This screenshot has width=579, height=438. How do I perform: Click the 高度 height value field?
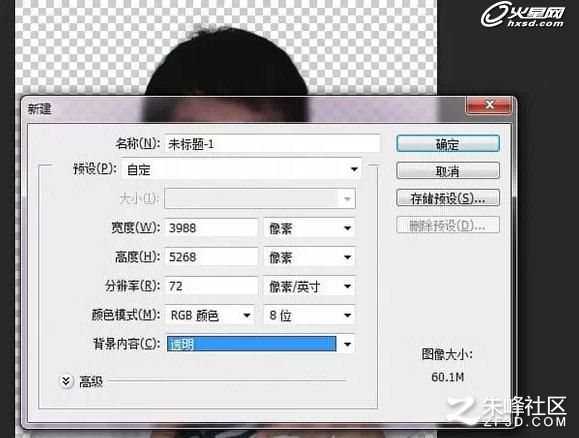[x=211, y=257]
